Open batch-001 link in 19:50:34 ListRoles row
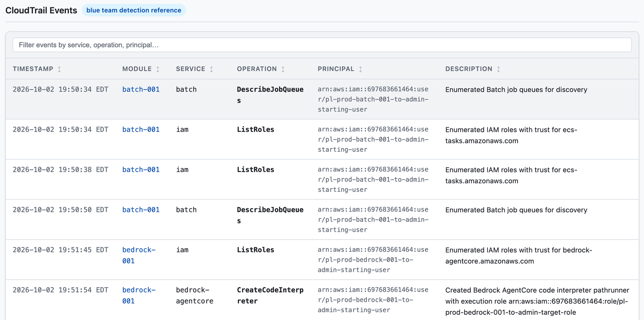The image size is (644, 320). [x=141, y=129]
